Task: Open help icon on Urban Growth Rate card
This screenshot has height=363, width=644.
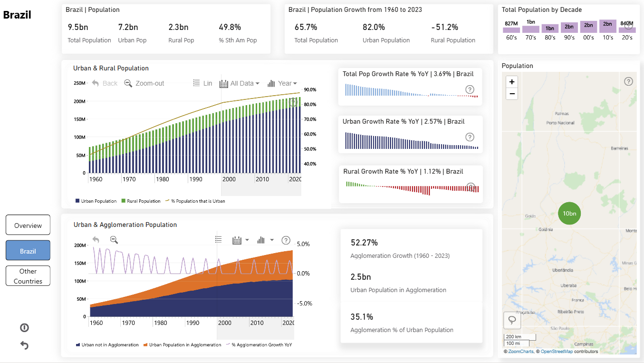Action: point(470,137)
